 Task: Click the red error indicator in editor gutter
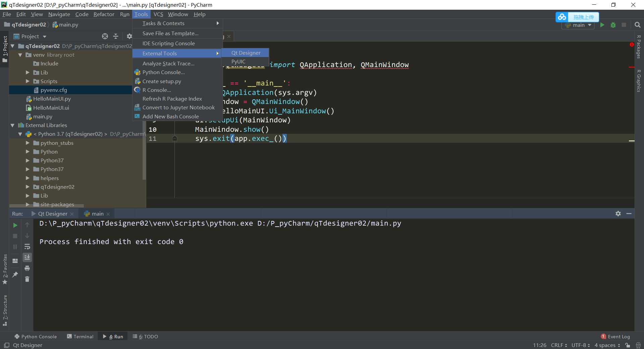632,45
